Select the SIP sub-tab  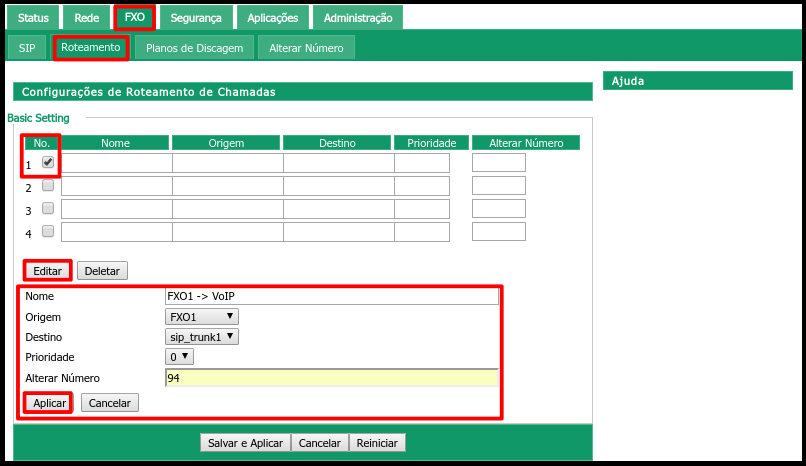(x=26, y=48)
